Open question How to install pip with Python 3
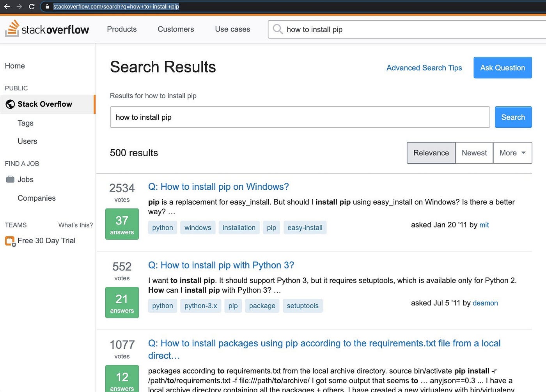546x392 pixels. tap(221, 265)
